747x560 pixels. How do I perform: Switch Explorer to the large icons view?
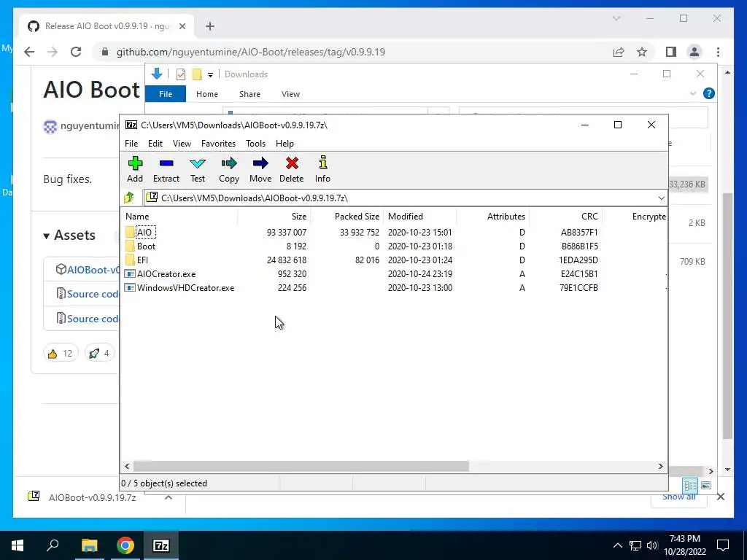pos(706,485)
